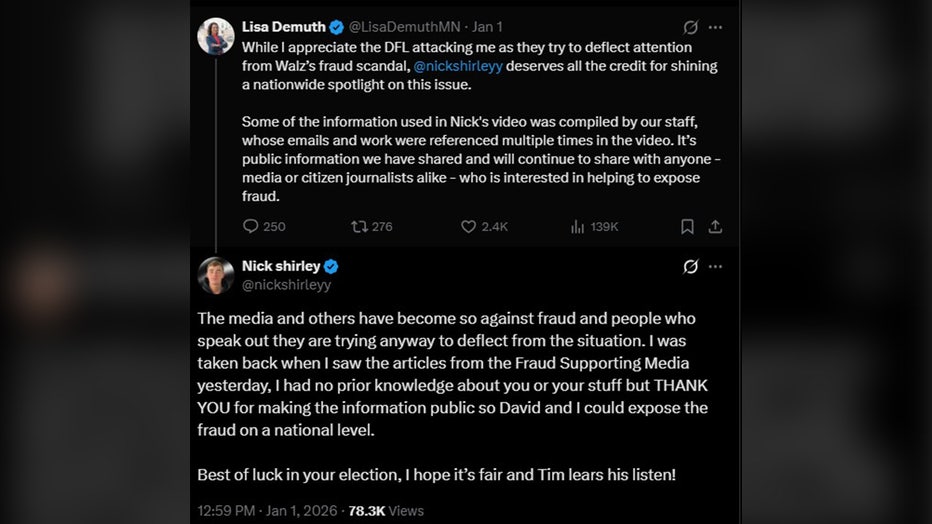Repost Lisa Demuth's tweet via retweet icon

pyautogui.click(x=360, y=227)
